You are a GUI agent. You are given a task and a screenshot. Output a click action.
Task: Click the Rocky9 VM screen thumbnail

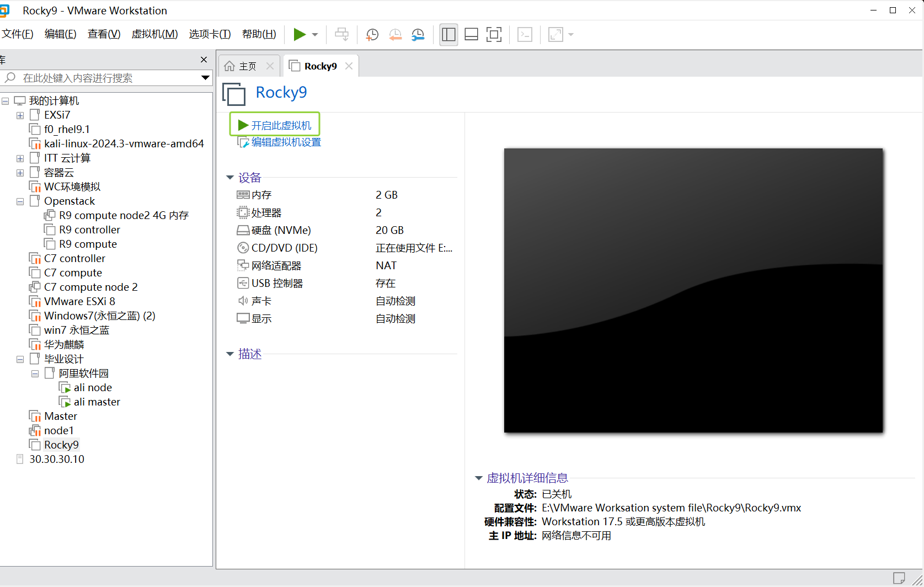[x=693, y=290]
